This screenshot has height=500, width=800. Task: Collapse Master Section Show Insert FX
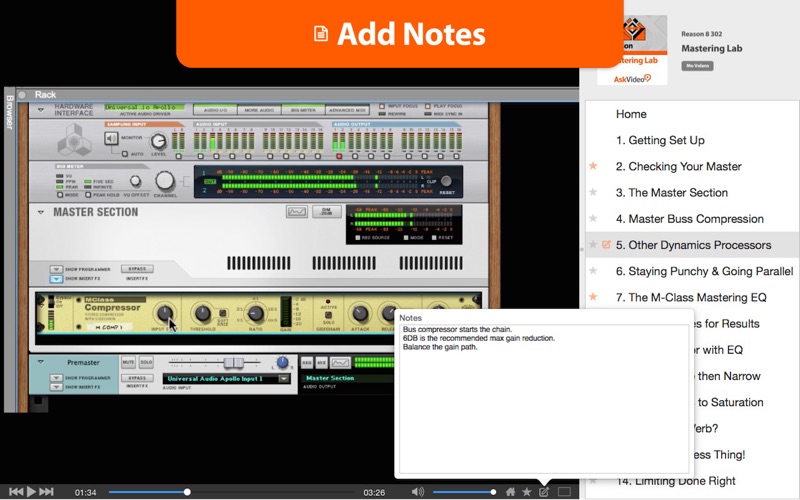tap(56, 279)
